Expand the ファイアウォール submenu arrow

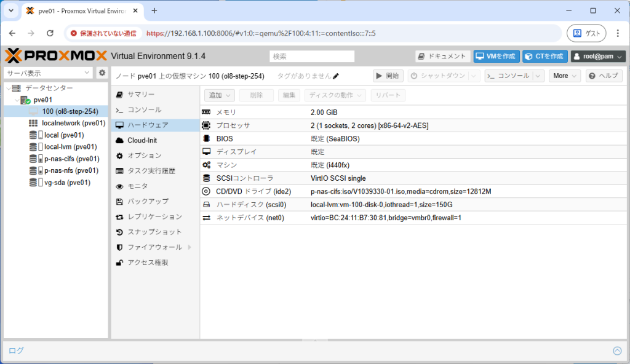[189, 247]
